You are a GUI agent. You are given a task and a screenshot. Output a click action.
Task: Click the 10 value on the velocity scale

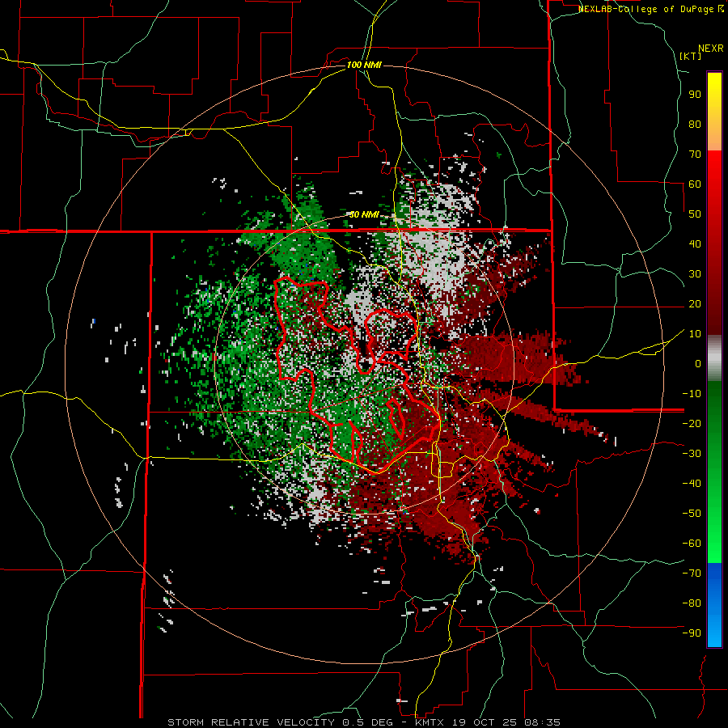tap(695, 334)
